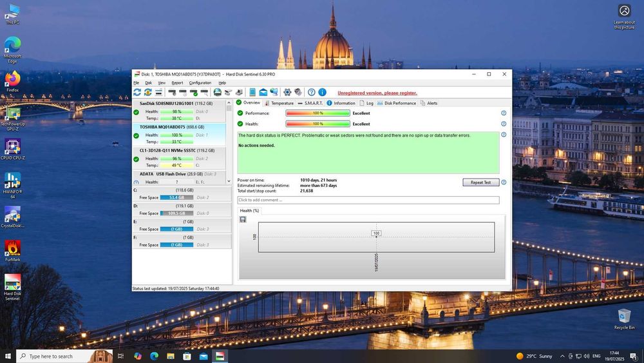Image resolution: width=644 pixels, height=363 pixels.
Task: Open the Configuration menu
Action: pyautogui.click(x=200, y=83)
